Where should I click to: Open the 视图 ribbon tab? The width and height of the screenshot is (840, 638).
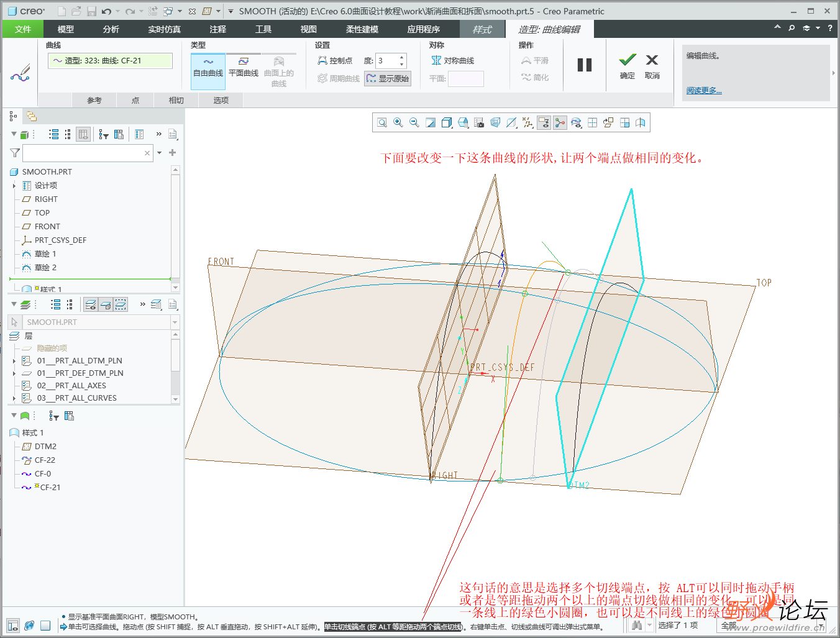pos(309,29)
